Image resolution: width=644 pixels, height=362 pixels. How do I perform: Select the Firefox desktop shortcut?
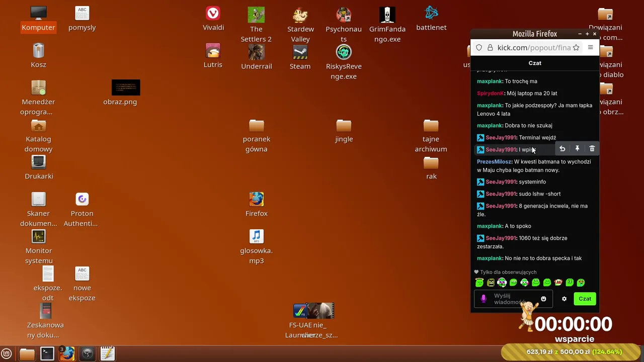click(x=257, y=205)
